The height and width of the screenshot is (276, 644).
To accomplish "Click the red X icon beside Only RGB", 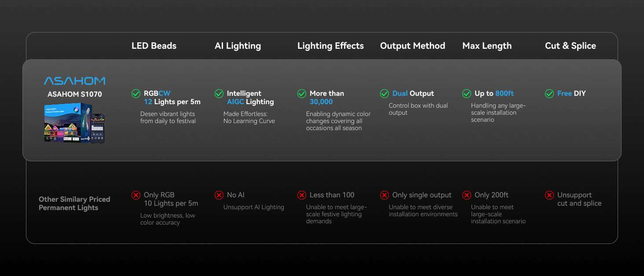I will [x=136, y=195].
